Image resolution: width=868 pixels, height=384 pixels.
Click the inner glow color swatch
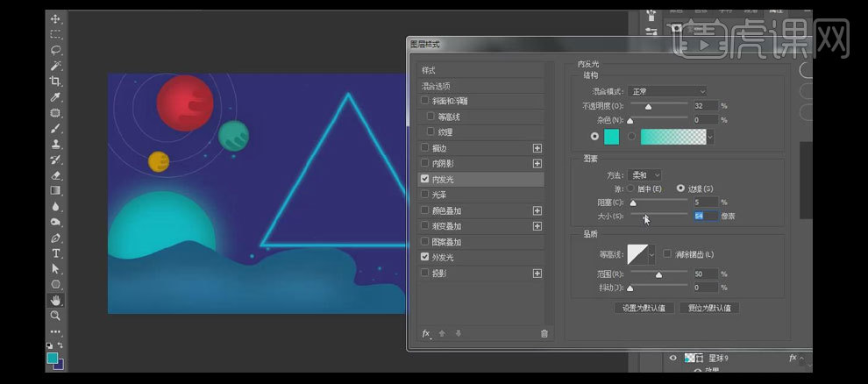612,137
